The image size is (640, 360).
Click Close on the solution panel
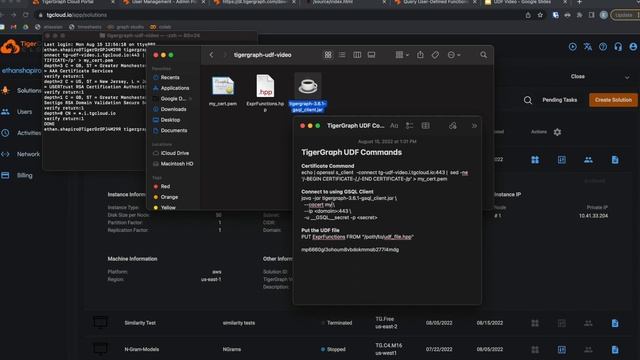[x=578, y=76]
